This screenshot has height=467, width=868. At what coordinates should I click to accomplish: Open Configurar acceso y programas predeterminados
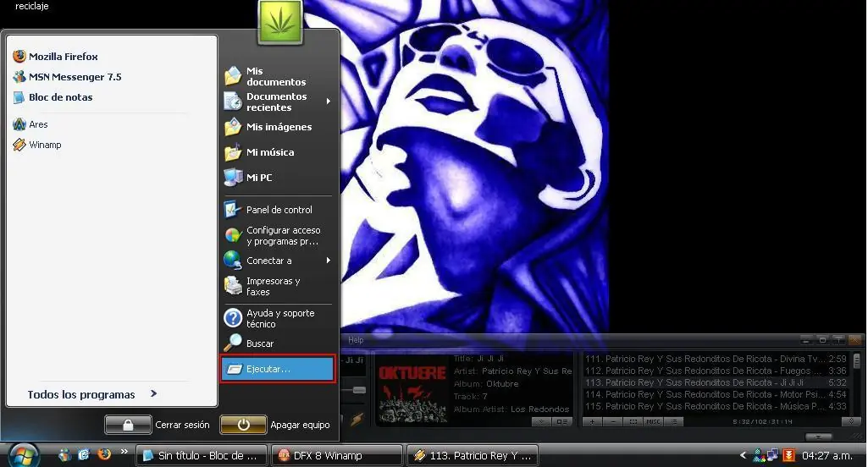point(273,236)
